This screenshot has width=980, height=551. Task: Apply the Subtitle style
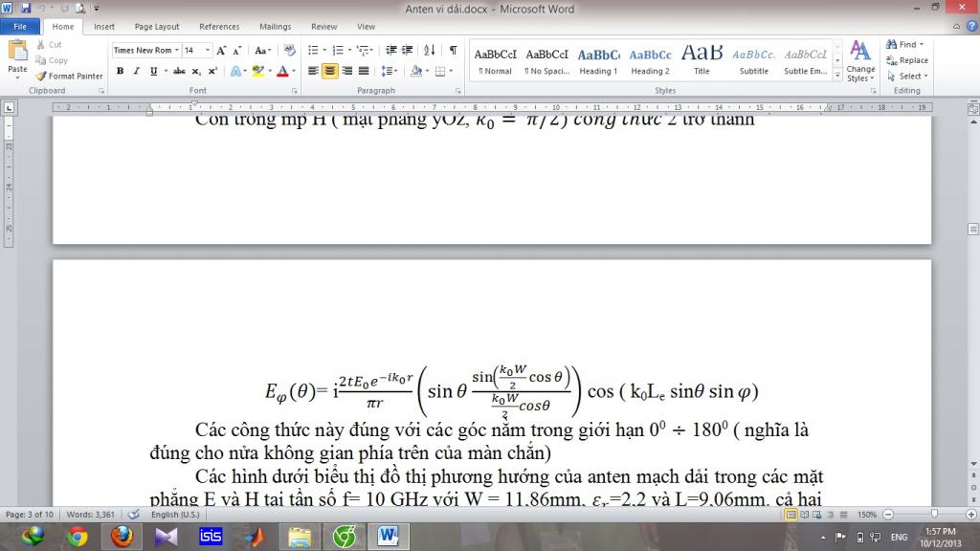[754, 60]
